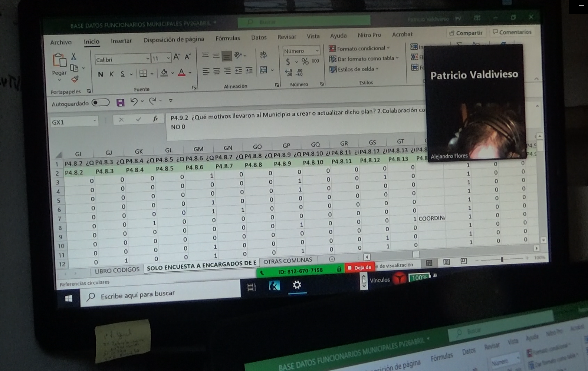
Task: Open the Datos ribbon tab
Action: [x=259, y=37]
